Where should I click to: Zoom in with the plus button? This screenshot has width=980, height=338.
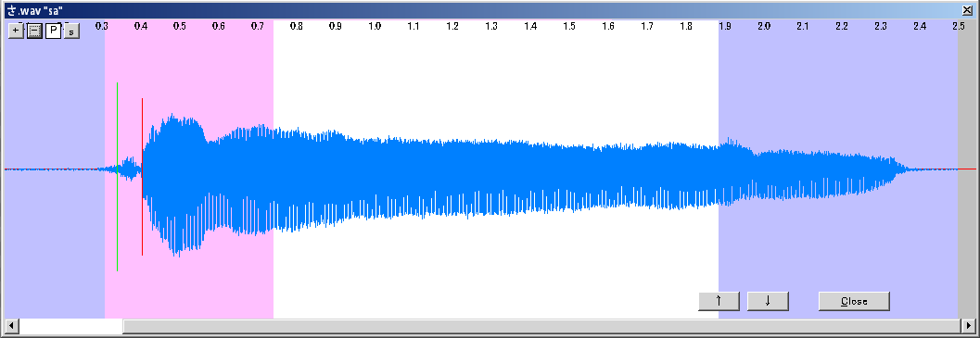coord(17,31)
